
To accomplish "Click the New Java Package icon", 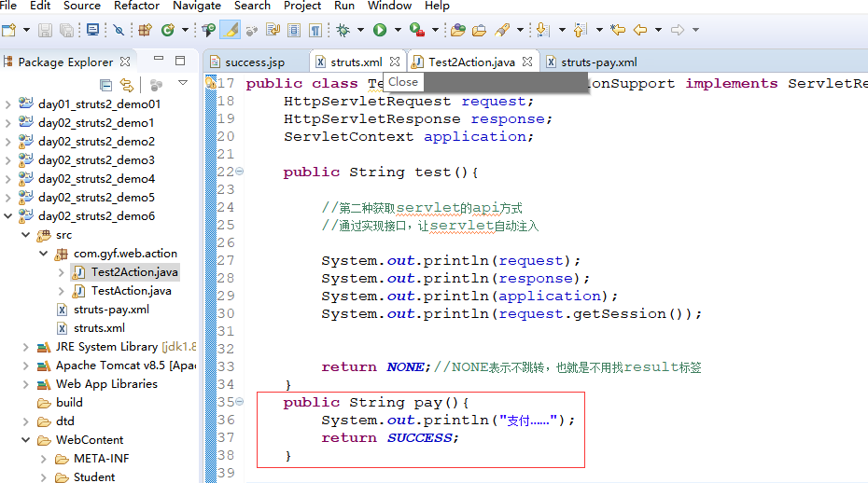I will point(145,30).
